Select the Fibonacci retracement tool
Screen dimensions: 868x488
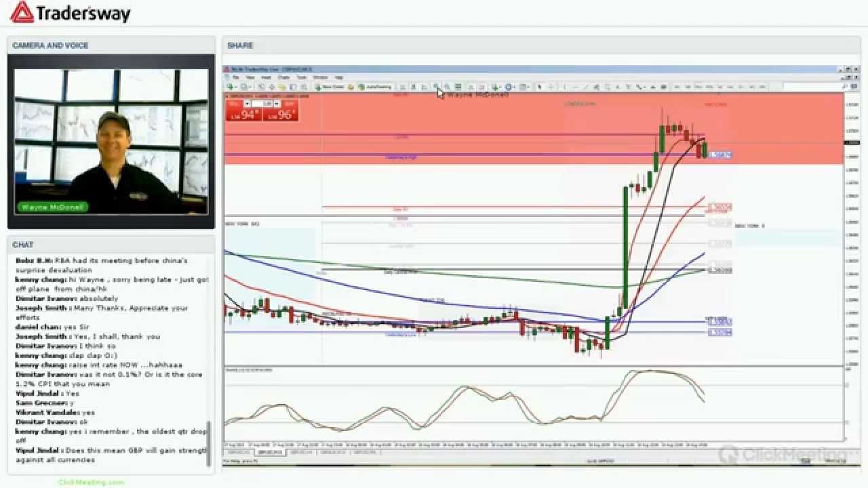608,87
